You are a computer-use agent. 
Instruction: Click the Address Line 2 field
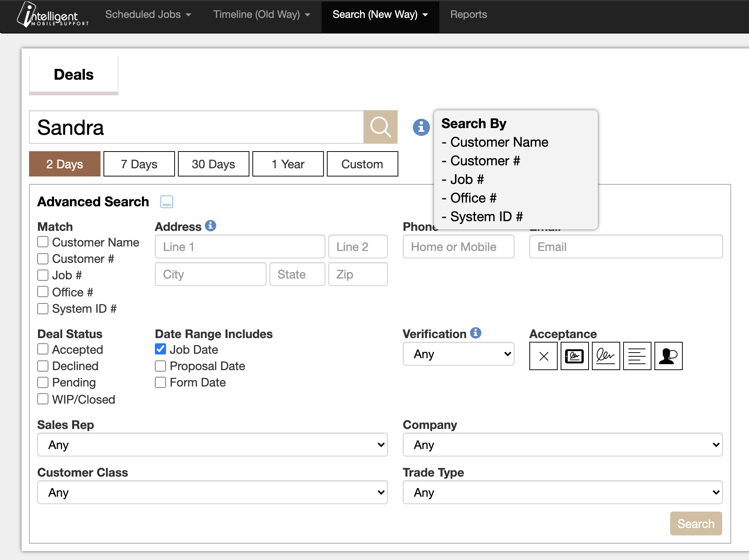tap(358, 246)
